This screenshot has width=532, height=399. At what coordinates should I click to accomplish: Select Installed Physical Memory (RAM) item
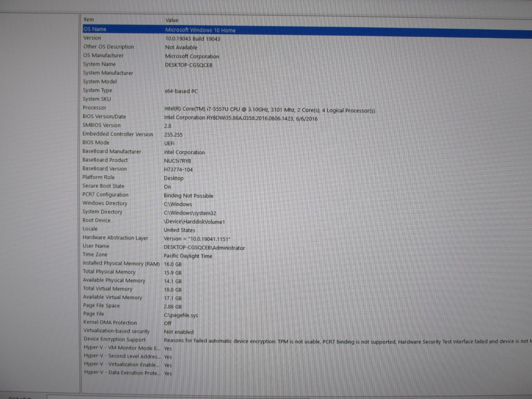(121, 263)
